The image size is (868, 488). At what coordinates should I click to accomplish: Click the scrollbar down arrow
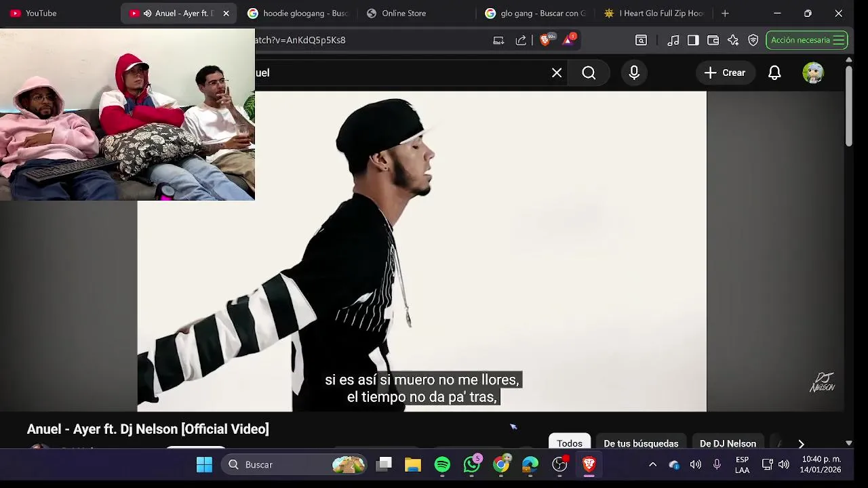848,443
